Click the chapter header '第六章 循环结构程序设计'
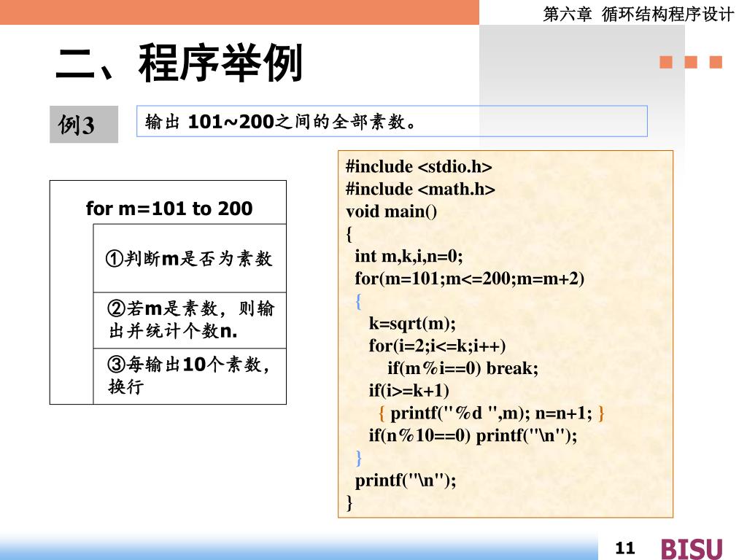 pyautogui.click(x=638, y=14)
